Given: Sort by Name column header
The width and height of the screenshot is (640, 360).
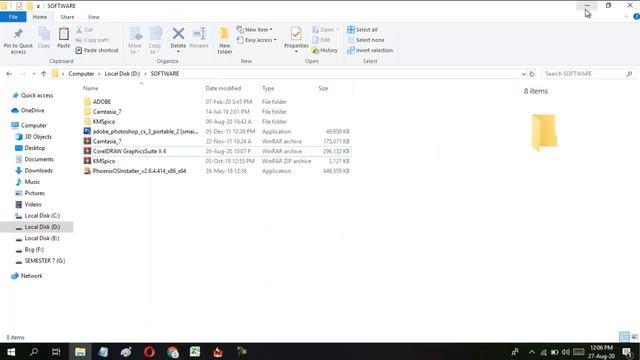Looking at the screenshot, I should pyautogui.click(x=91, y=88).
